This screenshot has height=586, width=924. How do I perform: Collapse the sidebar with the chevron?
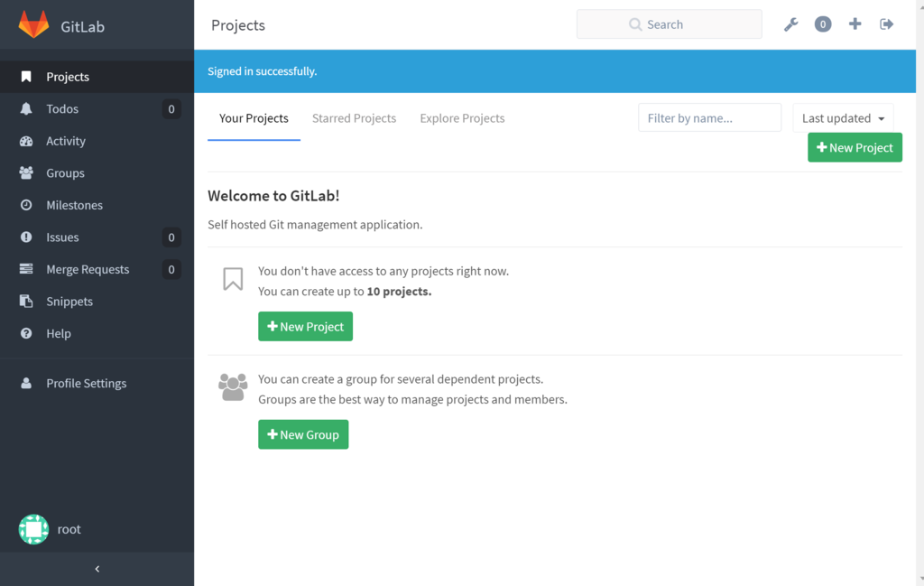point(97,569)
